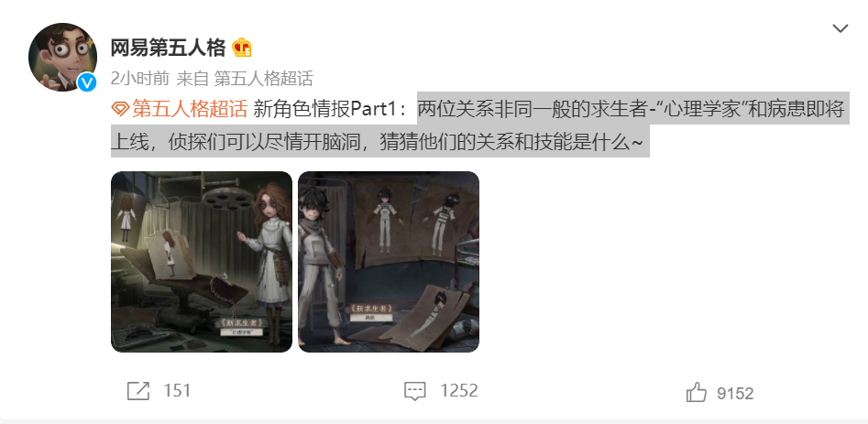
Task: Click the crown membership icon beside username
Action: [242, 49]
